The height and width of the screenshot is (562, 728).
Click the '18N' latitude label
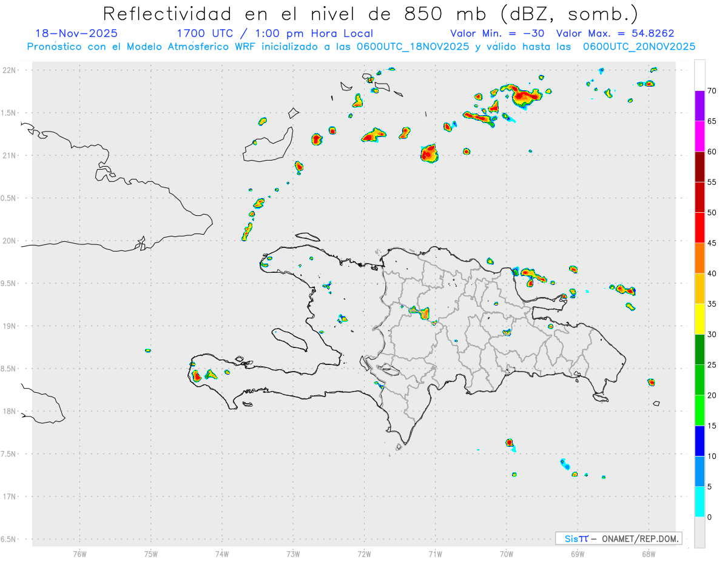pyautogui.click(x=10, y=411)
